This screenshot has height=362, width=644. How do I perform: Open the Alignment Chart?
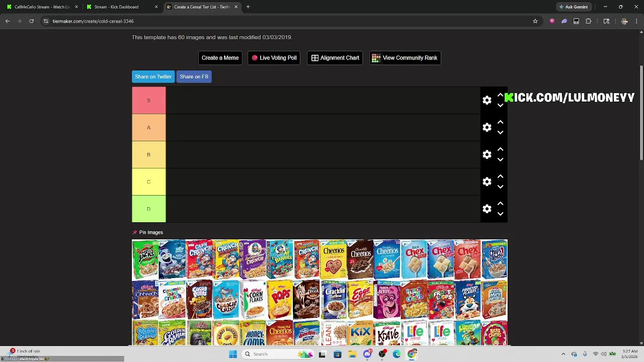335,58
